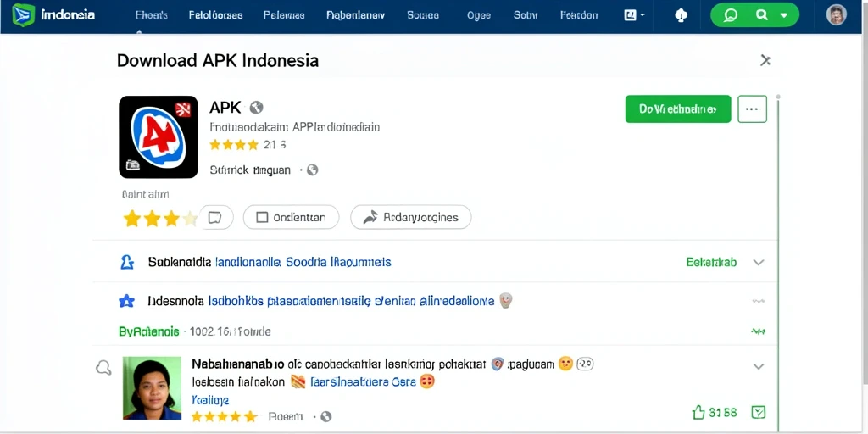Click the hot dog emoji in review

(298, 381)
